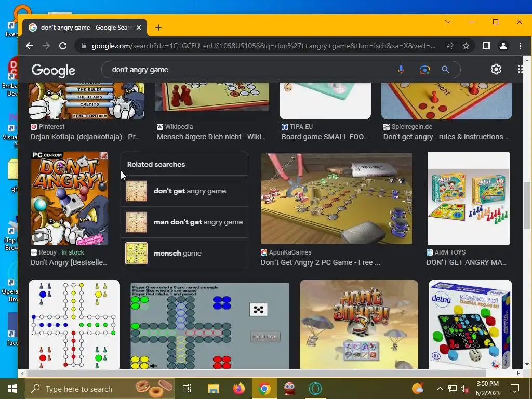Viewport: 532px width, 399px height.
Task: Show hidden system tray icons
Action: coord(440,389)
